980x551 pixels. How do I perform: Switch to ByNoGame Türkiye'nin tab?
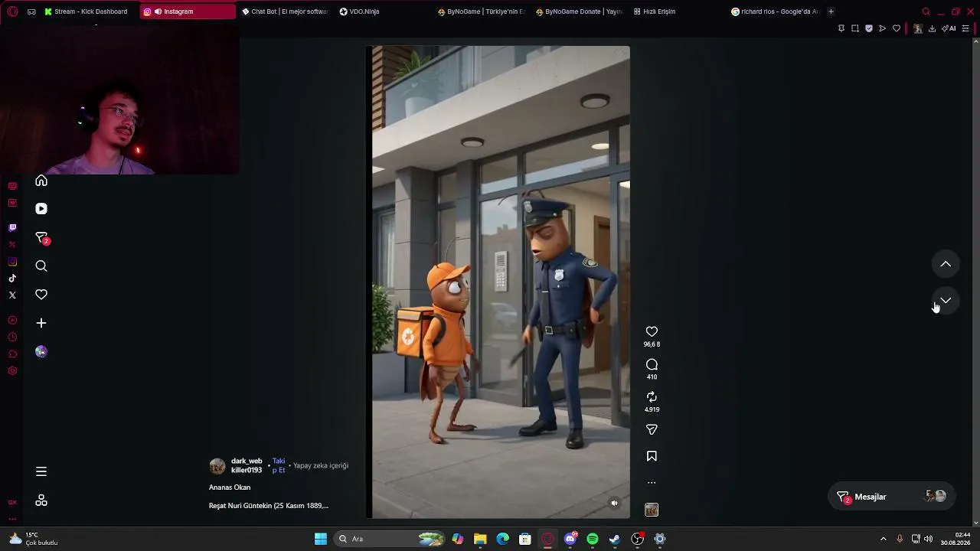click(481, 11)
